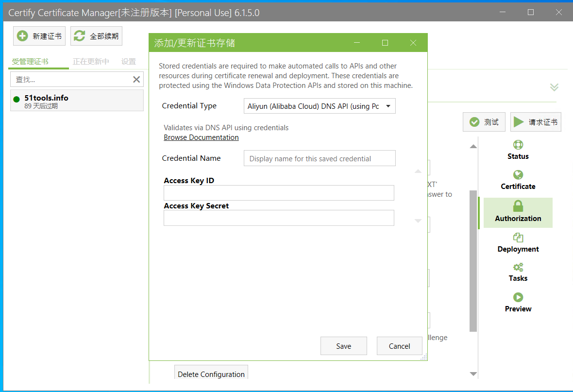Viewport: 573px width, 392px height.
Task: Open the Deployment section icon
Action: [518, 238]
